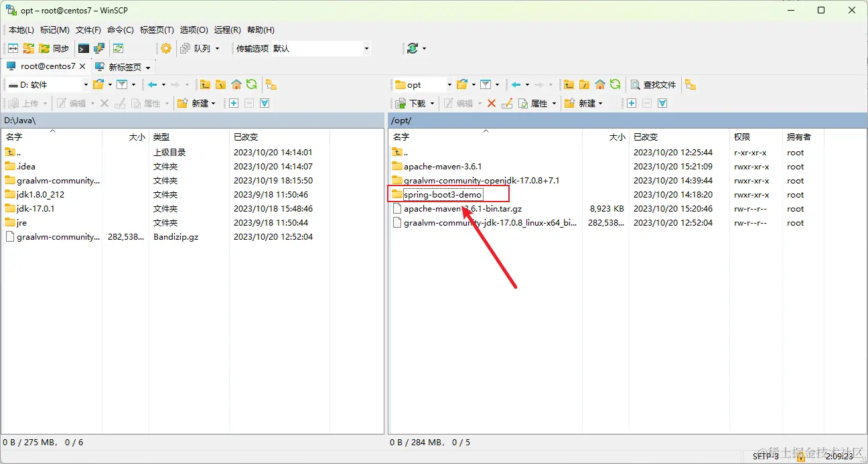Click local panel filter funnel icon in bottom toolbar
The height and width of the screenshot is (464, 868).
coord(265,103)
